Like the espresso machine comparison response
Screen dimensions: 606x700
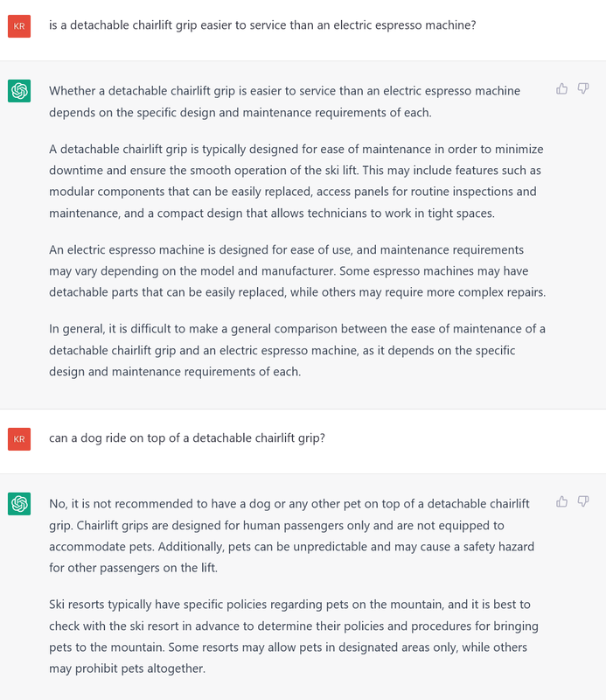[562, 88]
